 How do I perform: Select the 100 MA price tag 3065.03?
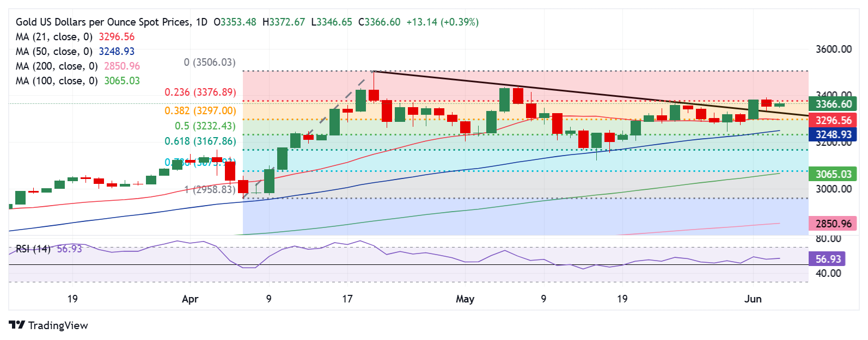click(833, 174)
